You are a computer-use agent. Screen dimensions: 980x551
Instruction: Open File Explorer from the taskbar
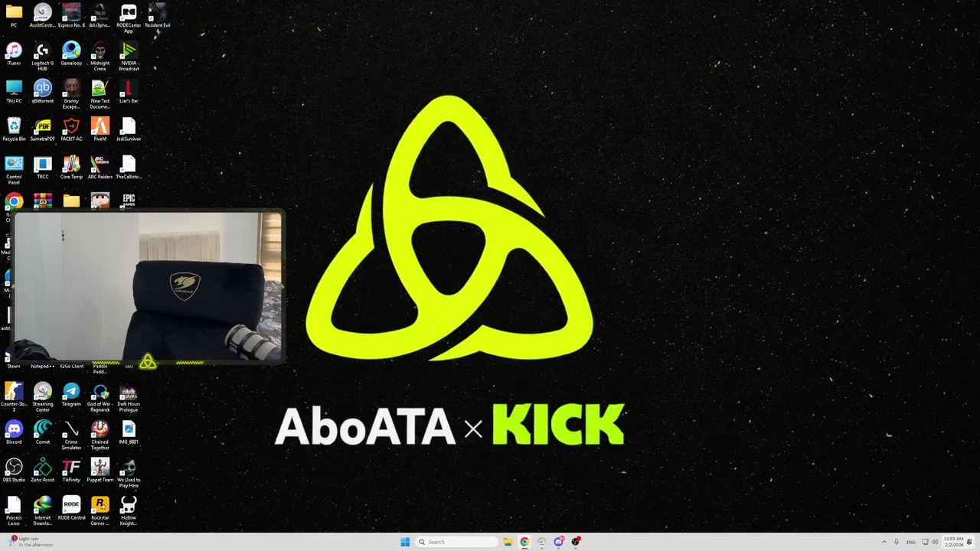point(507,542)
